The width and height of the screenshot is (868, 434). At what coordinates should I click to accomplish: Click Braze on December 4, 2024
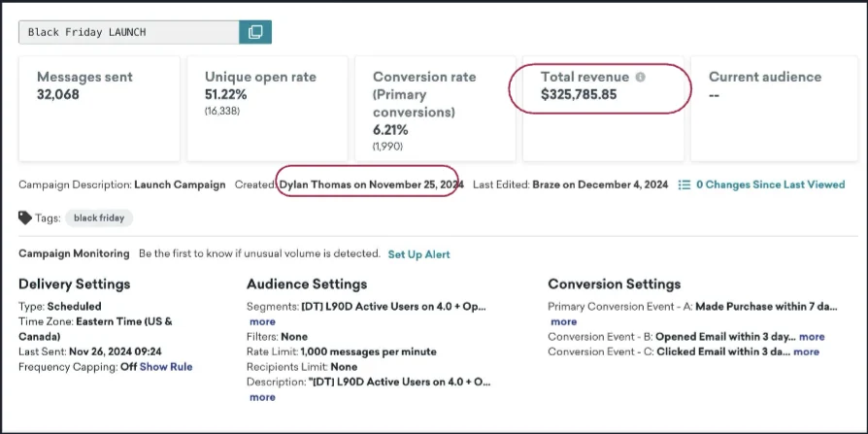600,184
